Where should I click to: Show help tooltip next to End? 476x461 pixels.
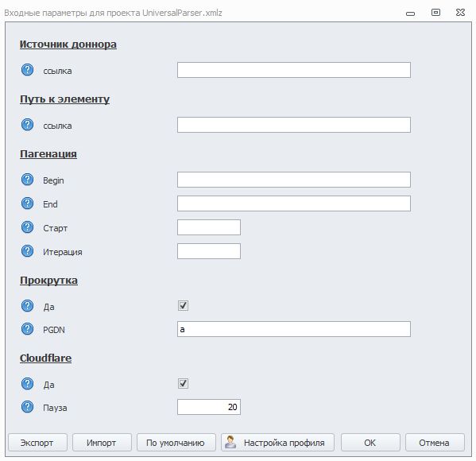tap(27, 203)
